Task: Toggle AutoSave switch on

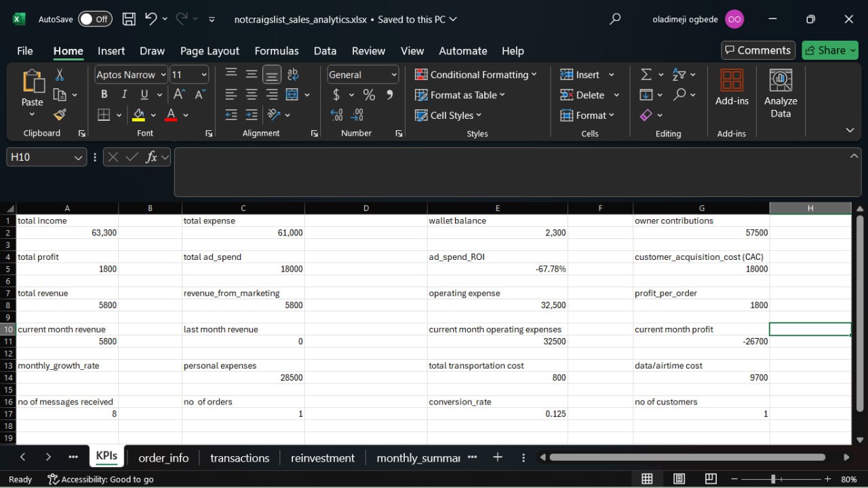Action: [x=95, y=20]
